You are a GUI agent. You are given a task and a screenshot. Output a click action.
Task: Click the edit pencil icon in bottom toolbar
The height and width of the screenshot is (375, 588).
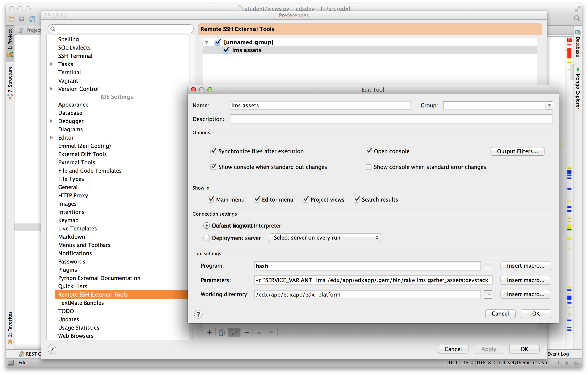coord(234,332)
